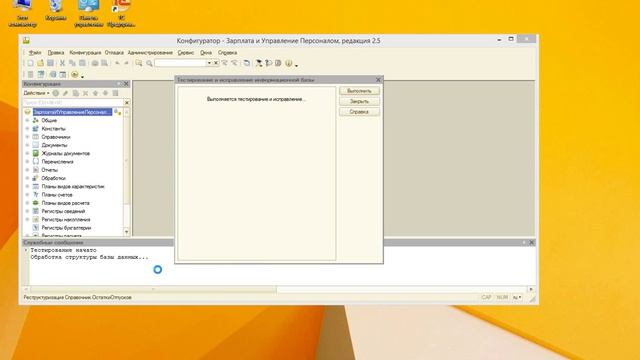Select the Регистры бухгалтерии tree item

coord(66,228)
